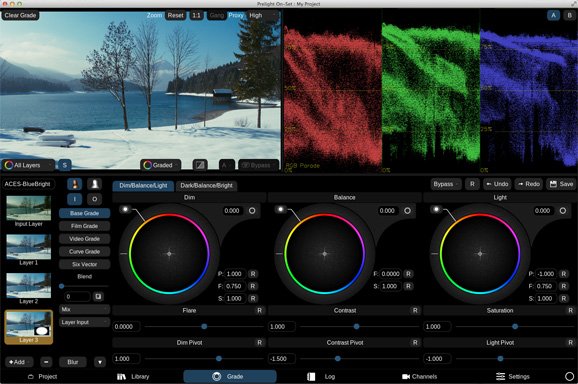The width and height of the screenshot is (578, 384).
Task: Click the circle icon at bottom right corner
Action: [x=569, y=376]
